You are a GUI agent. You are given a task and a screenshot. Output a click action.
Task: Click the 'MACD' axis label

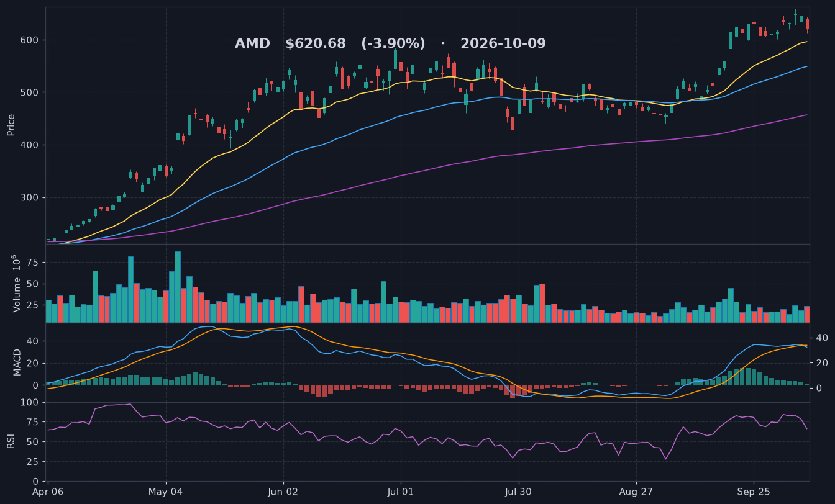point(17,362)
